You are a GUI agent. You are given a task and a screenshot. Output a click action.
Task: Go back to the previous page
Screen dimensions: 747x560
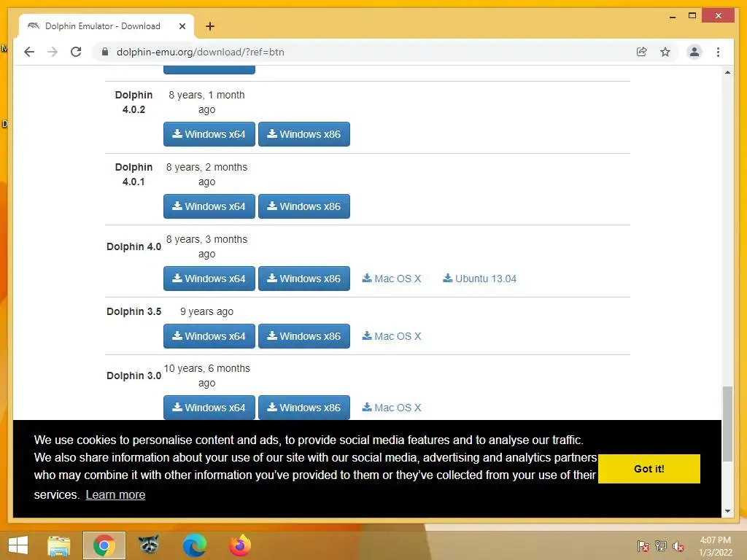tap(29, 52)
